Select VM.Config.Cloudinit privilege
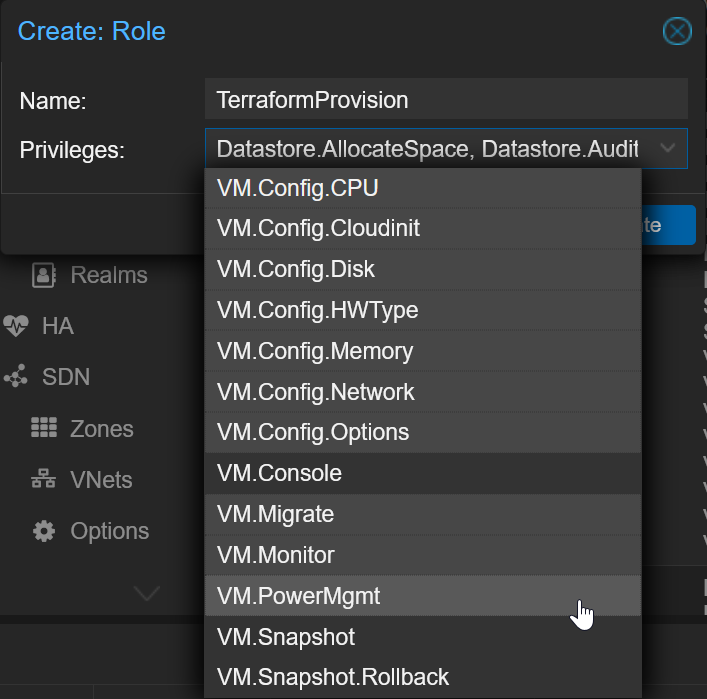 tap(423, 228)
